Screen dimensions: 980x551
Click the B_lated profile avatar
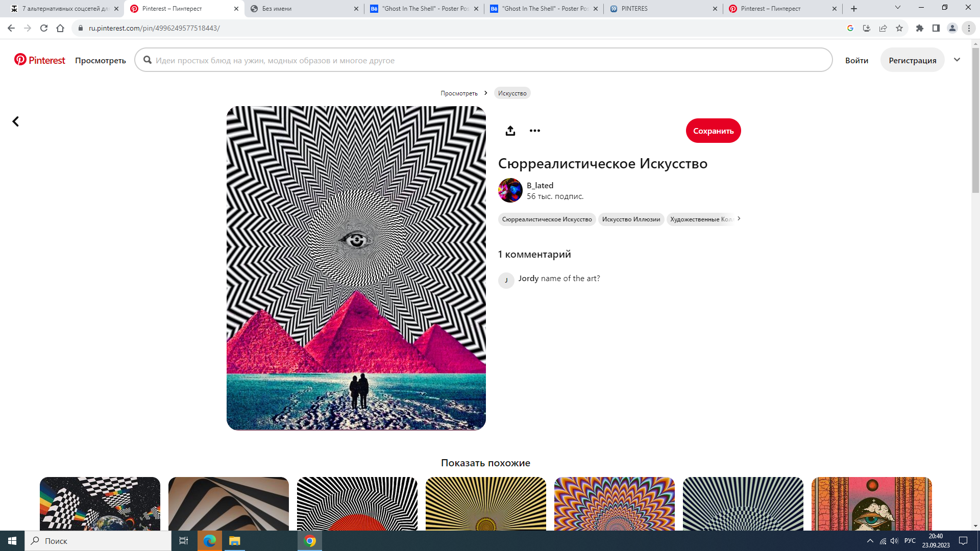pos(510,190)
